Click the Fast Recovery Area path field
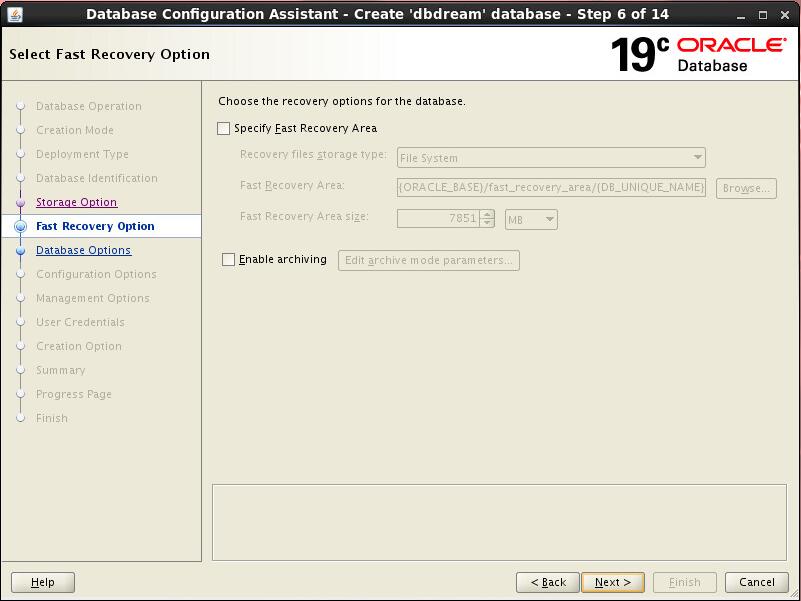 [551, 187]
